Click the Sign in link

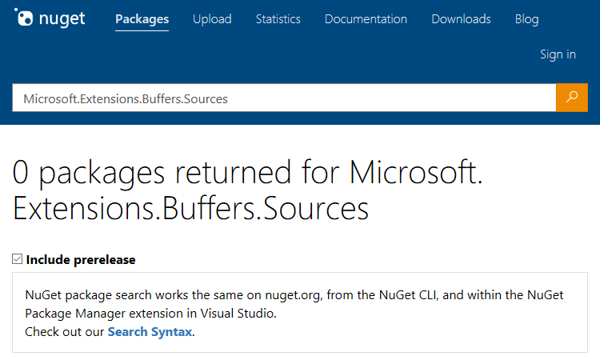pos(558,54)
